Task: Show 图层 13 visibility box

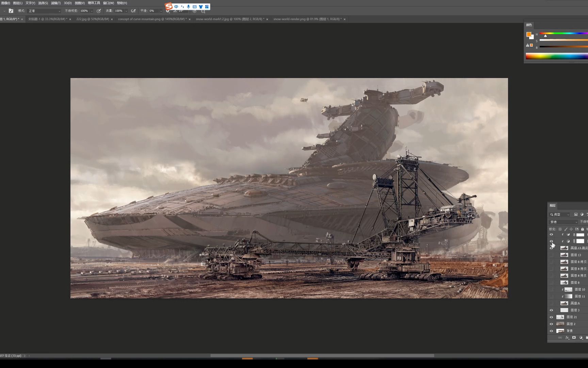Action: 551,255
